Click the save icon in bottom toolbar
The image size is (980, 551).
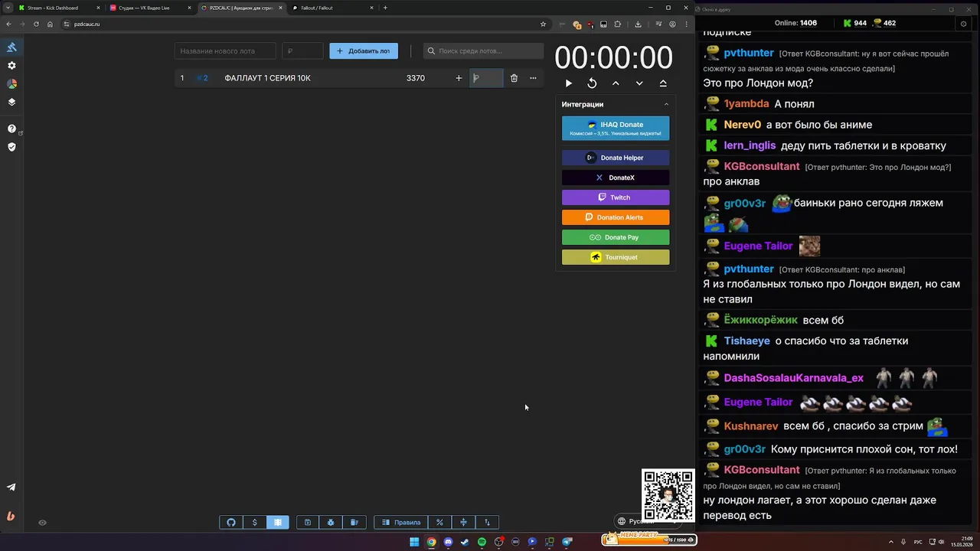308,523
